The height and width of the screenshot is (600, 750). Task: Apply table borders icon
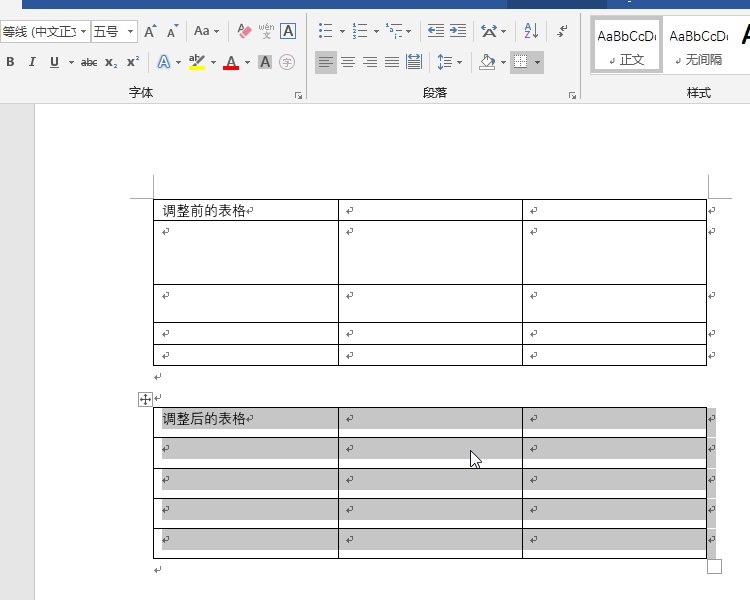pyautogui.click(x=520, y=62)
